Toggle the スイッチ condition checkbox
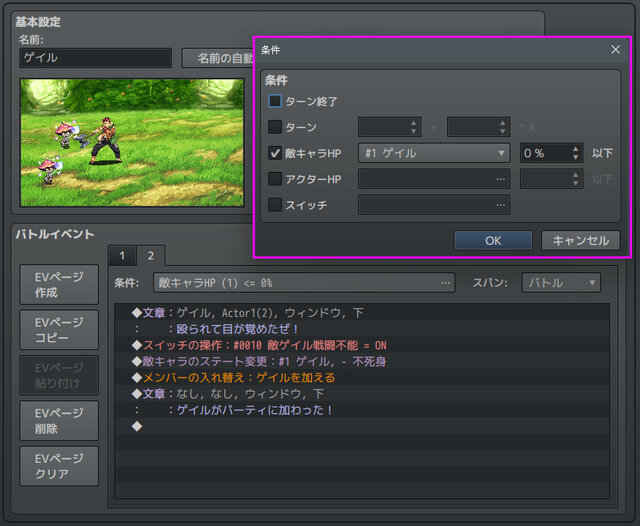The height and width of the screenshot is (526, 640). (x=275, y=204)
